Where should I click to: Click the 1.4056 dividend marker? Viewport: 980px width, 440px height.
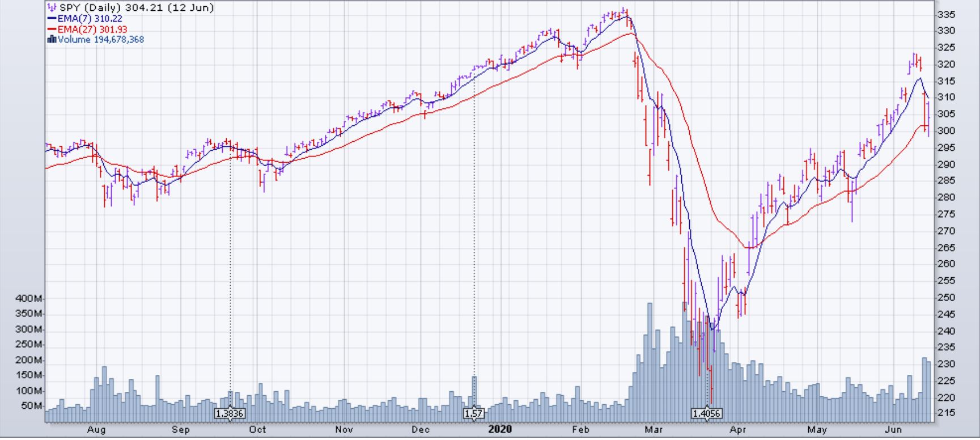click(x=706, y=414)
